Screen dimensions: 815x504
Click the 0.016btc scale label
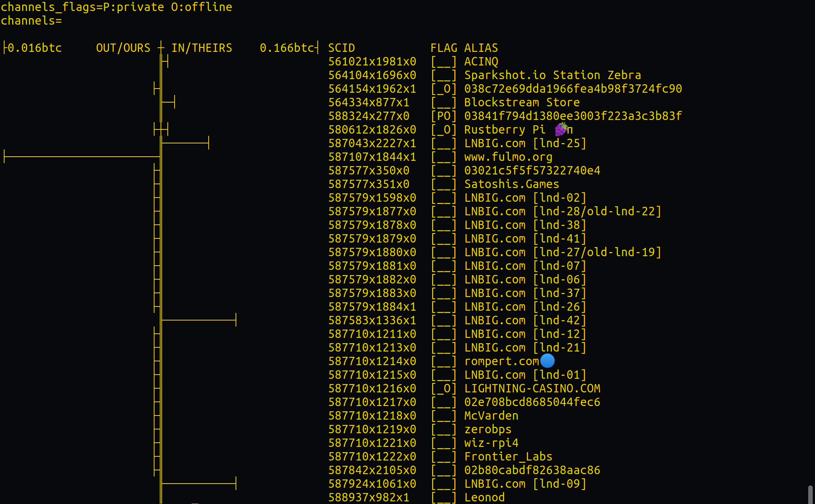34,48
